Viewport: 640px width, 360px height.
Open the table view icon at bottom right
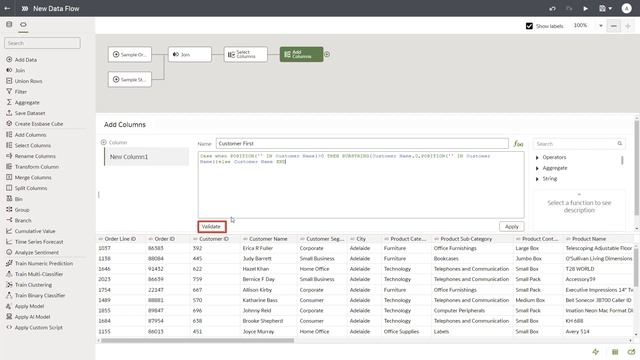click(615, 352)
